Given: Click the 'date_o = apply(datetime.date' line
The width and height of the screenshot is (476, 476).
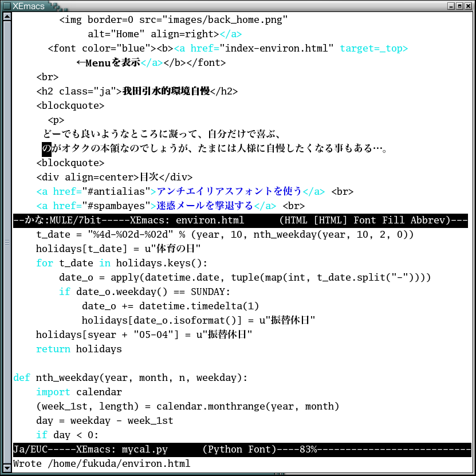Looking at the screenshot, I should pyautogui.click(x=245, y=277).
